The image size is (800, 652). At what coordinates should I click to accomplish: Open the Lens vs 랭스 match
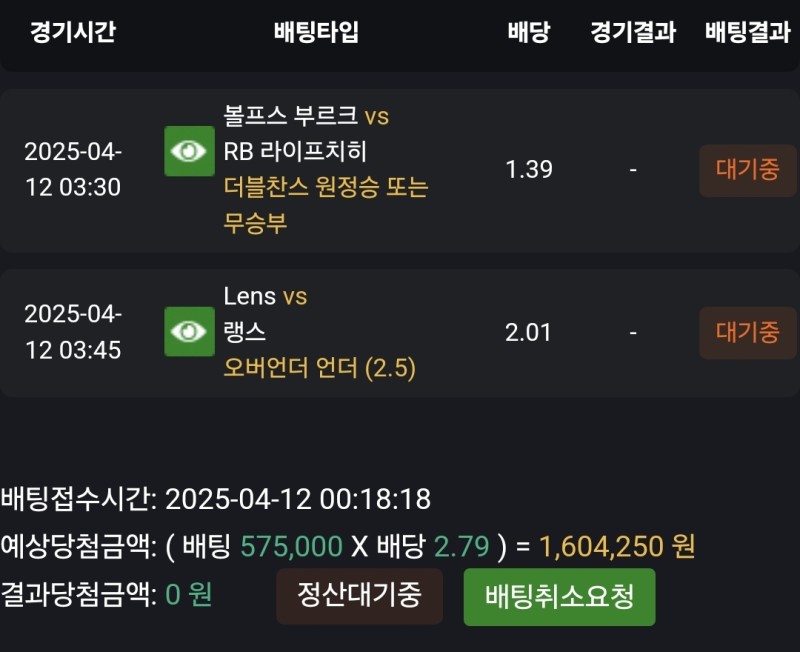point(265,314)
